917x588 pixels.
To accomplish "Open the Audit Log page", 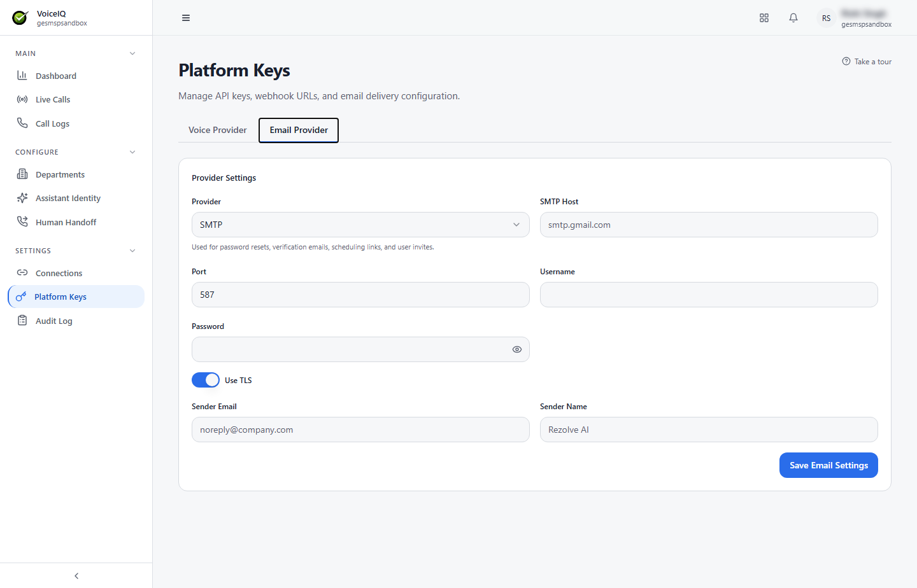I will tap(76, 321).
